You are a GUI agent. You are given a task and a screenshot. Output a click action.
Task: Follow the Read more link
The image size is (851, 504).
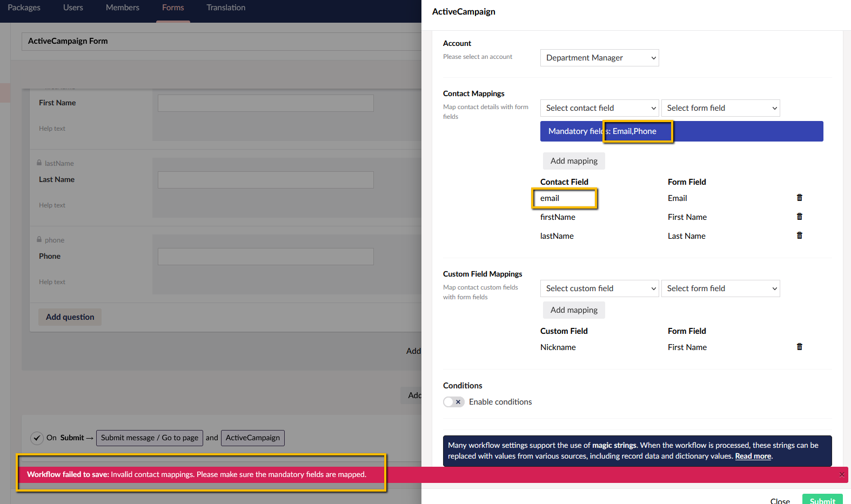[x=753, y=456]
